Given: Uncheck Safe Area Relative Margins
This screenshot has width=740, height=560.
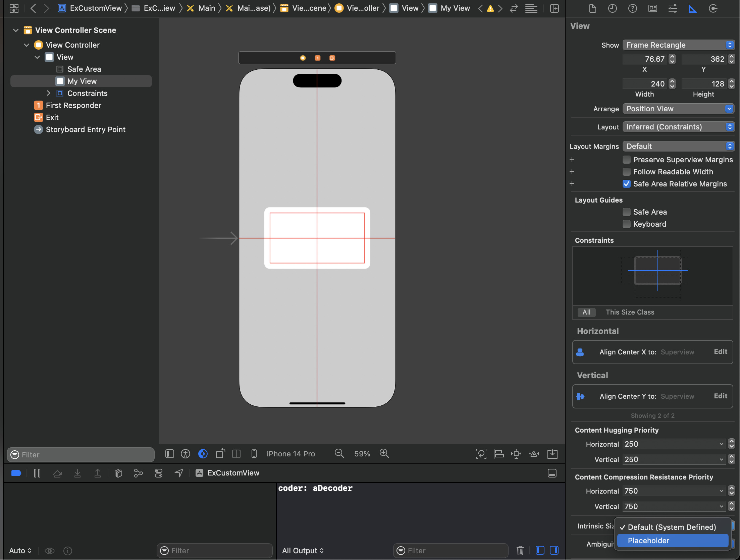Looking at the screenshot, I should click(x=626, y=184).
